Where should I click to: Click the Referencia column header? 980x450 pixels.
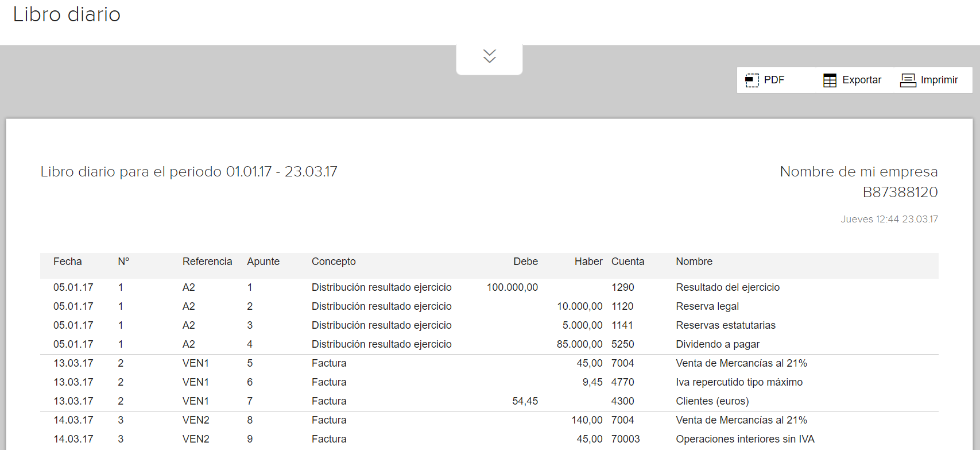207,261
